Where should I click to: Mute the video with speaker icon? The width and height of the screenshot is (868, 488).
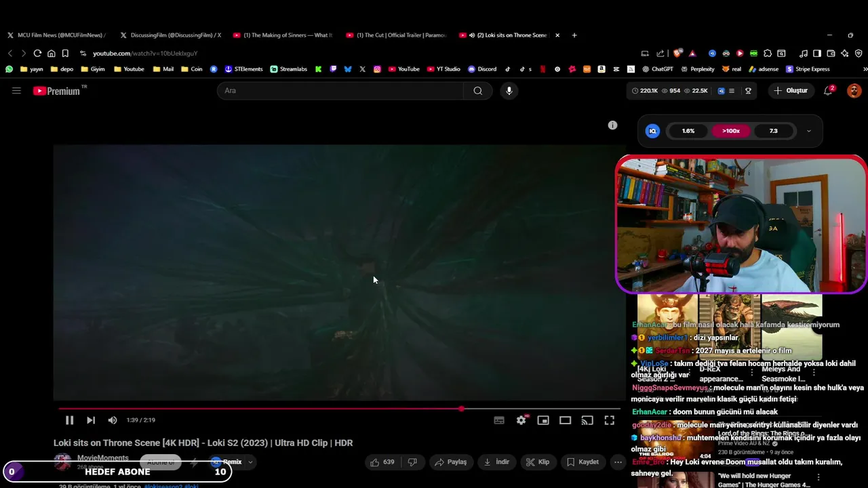pos(113,420)
